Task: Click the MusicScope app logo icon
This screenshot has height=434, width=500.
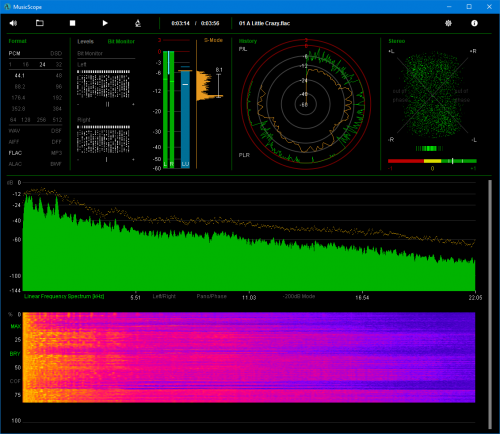Action: [7, 6]
